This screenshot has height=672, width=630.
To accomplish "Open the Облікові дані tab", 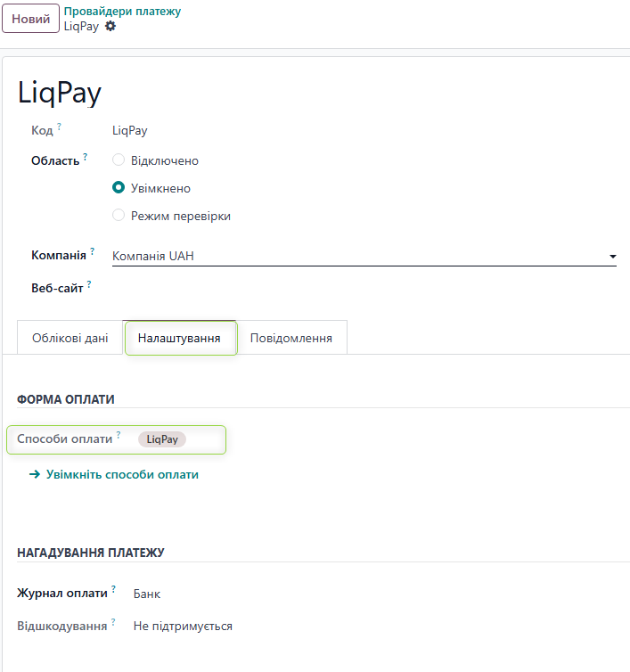I will point(70,339).
